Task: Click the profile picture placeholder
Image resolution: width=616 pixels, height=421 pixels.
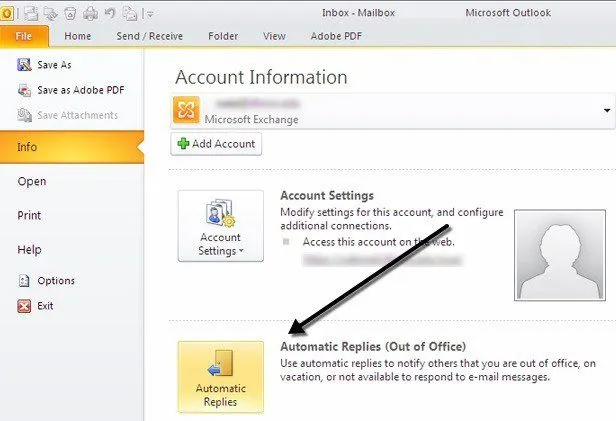Action: [x=560, y=255]
